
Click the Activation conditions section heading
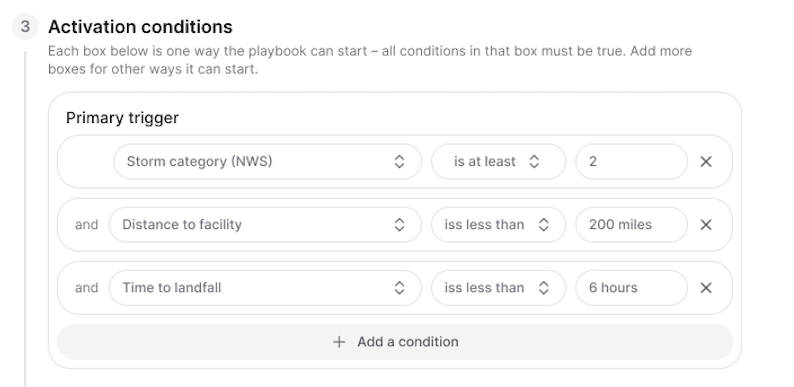pos(140,27)
